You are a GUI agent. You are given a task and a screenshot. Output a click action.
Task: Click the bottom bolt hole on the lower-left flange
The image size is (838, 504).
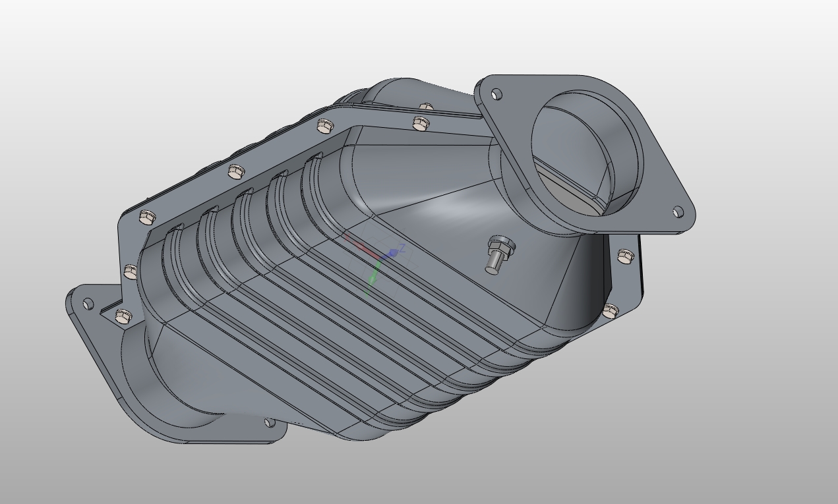click(268, 422)
